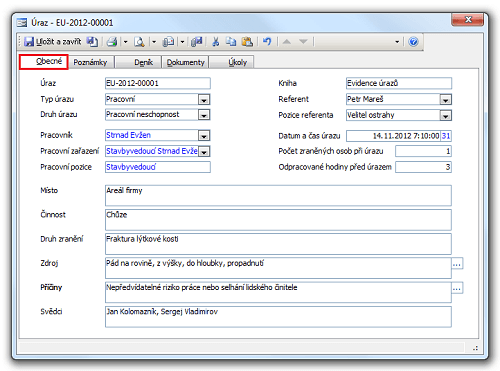Click the printer icon
500x371 pixels.
112,42
